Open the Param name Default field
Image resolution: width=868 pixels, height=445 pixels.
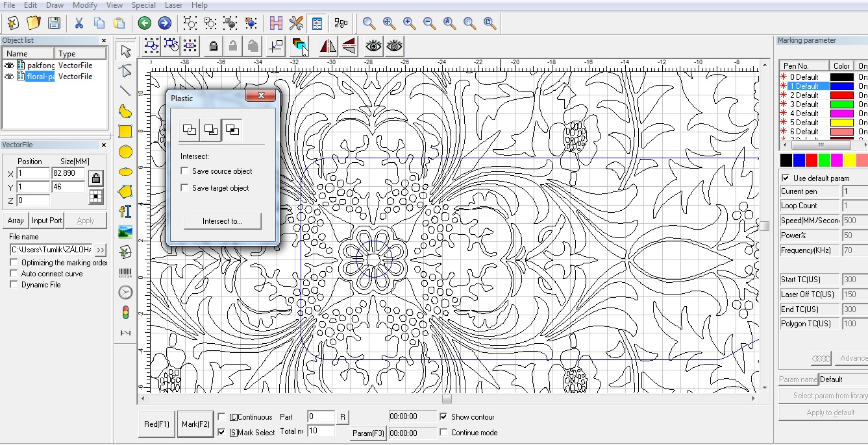point(842,379)
